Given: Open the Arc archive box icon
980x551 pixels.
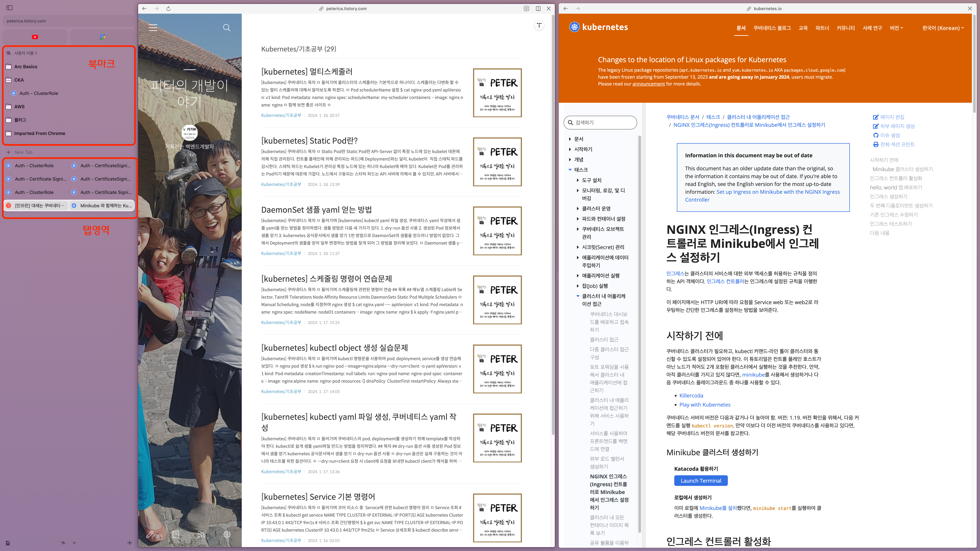Looking at the screenshot, I should tap(8, 543).
